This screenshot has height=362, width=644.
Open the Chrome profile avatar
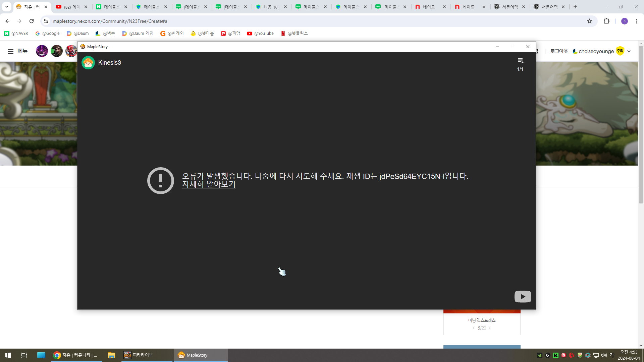pyautogui.click(x=624, y=21)
